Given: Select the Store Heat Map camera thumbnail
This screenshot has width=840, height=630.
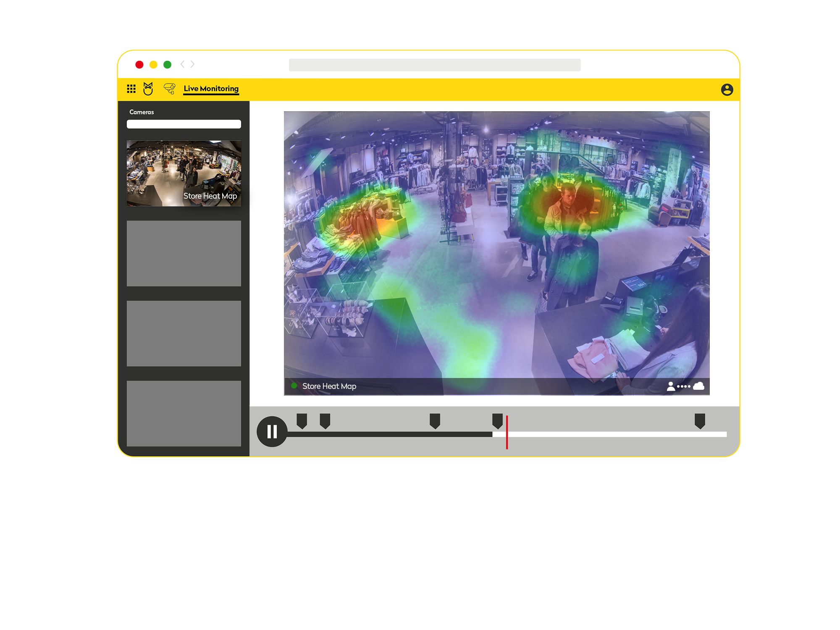Looking at the screenshot, I should click(x=184, y=173).
